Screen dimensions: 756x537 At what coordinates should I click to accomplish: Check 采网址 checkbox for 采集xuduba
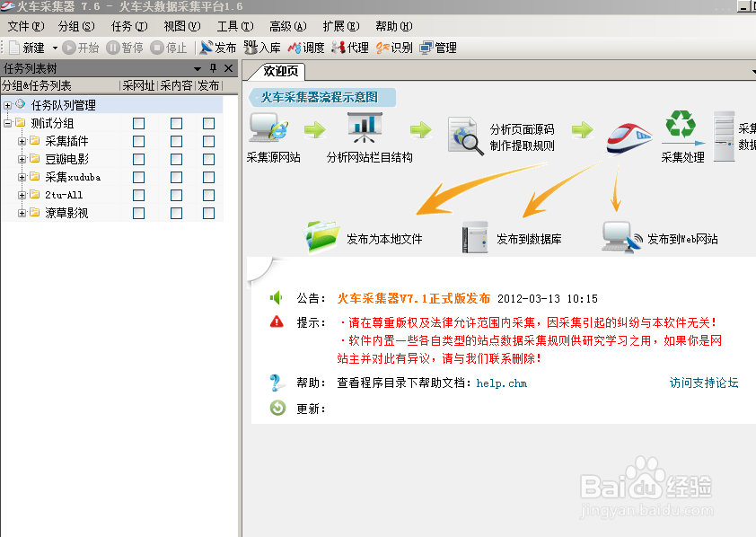[x=139, y=178]
